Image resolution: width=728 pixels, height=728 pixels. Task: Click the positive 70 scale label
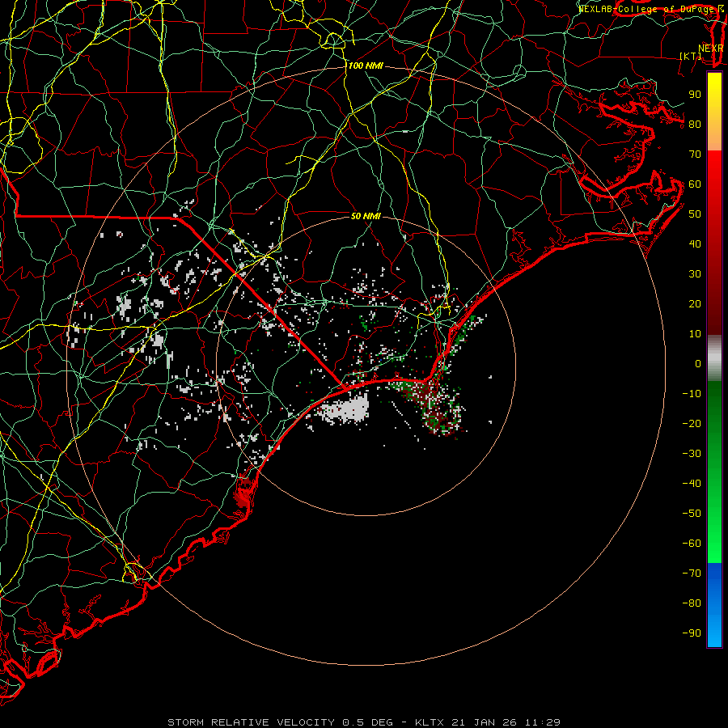pyautogui.click(x=695, y=154)
